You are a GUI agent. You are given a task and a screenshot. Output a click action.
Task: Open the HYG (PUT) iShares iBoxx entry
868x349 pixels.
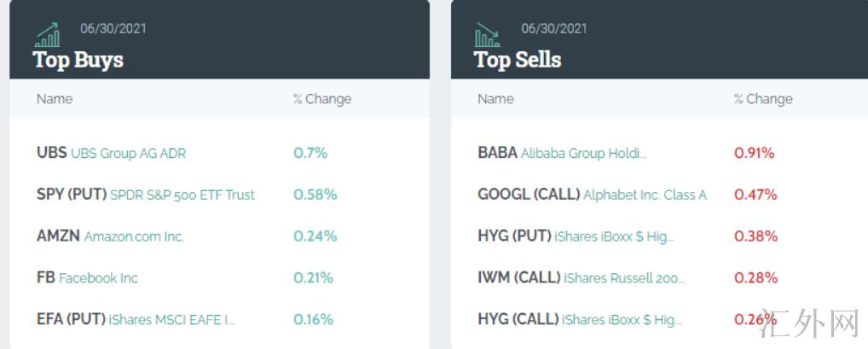click(x=576, y=236)
